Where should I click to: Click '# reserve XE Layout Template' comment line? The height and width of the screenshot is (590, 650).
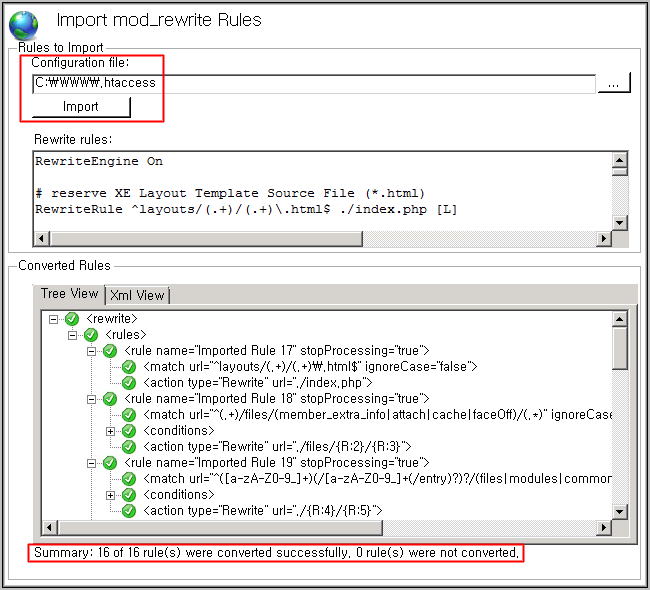230,194
